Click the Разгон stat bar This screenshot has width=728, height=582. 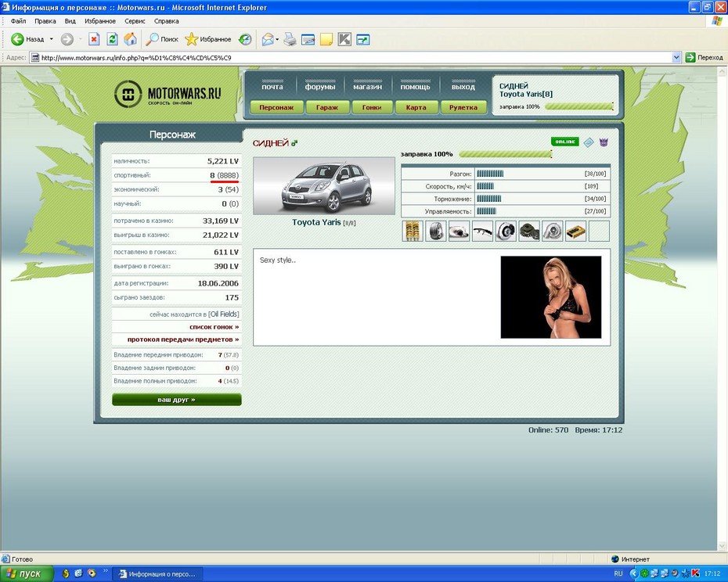tap(490, 174)
